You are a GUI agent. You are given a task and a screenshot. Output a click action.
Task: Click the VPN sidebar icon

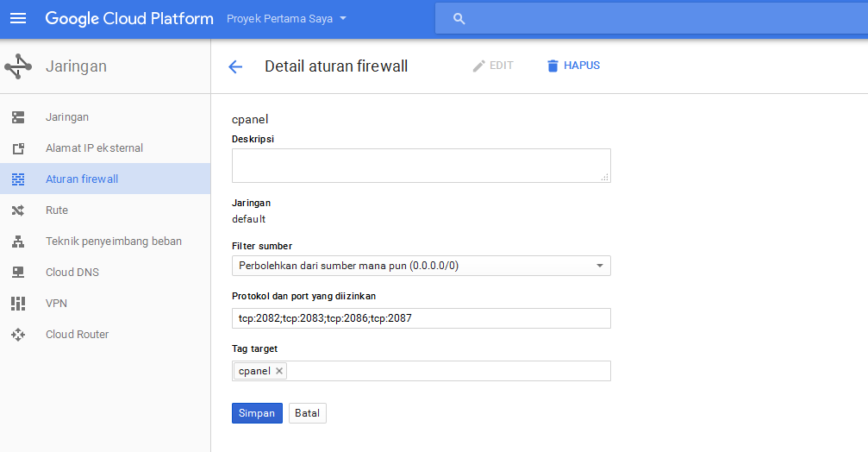point(18,304)
